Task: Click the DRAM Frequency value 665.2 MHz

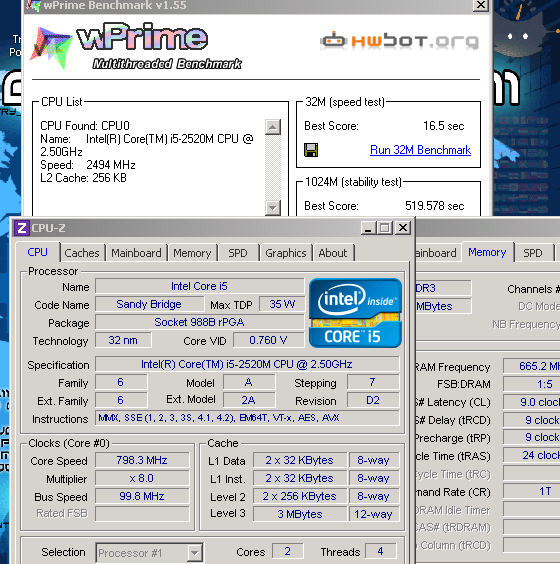Action: (x=532, y=366)
